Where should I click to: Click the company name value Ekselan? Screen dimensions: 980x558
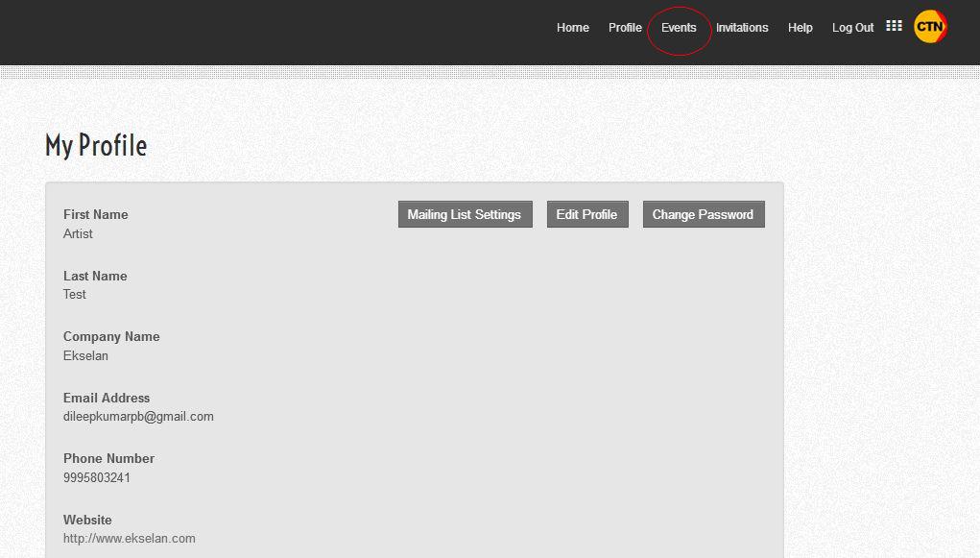point(85,355)
